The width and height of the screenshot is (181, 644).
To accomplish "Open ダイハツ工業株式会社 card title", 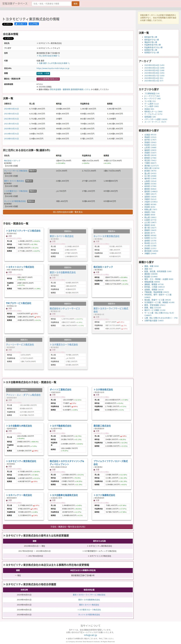I will [x=60, y=389].
